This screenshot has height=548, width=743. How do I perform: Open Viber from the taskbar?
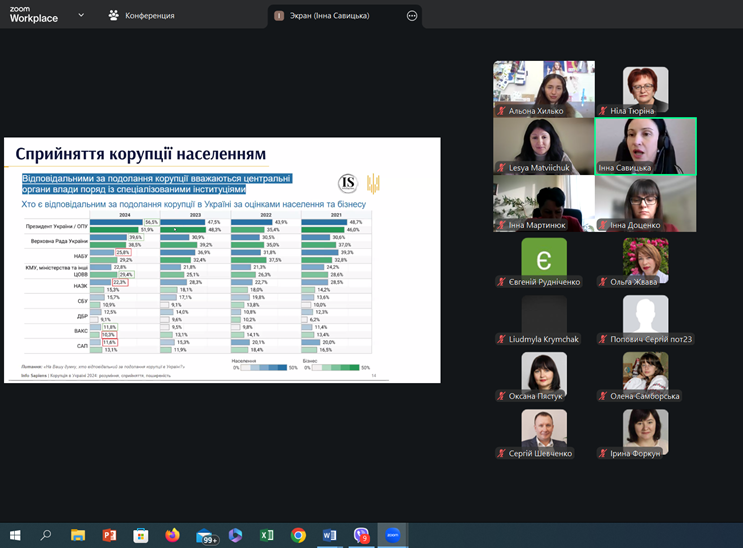click(x=362, y=535)
